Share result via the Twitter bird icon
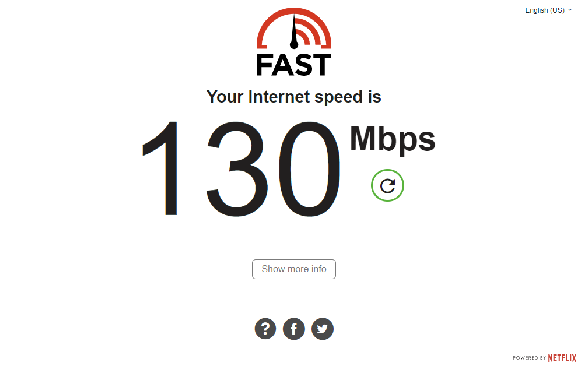Viewport: 588px width, 373px height. tap(323, 329)
